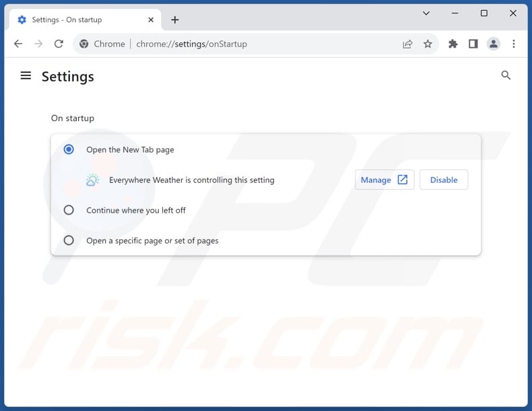Image resolution: width=532 pixels, height=411 pixels.
Task: Select Open a specific page or set of pages
Action: click(x=69, y=240)
